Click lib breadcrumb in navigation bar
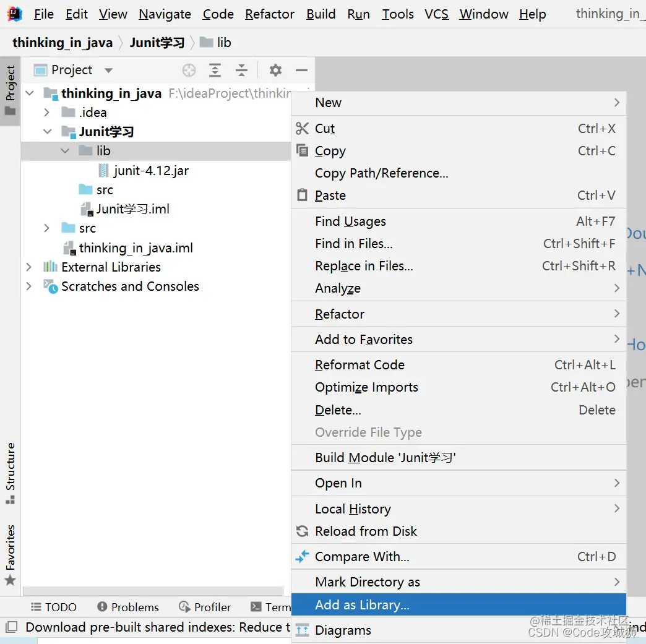Screen dimensions: 646x644 [215, 43]
